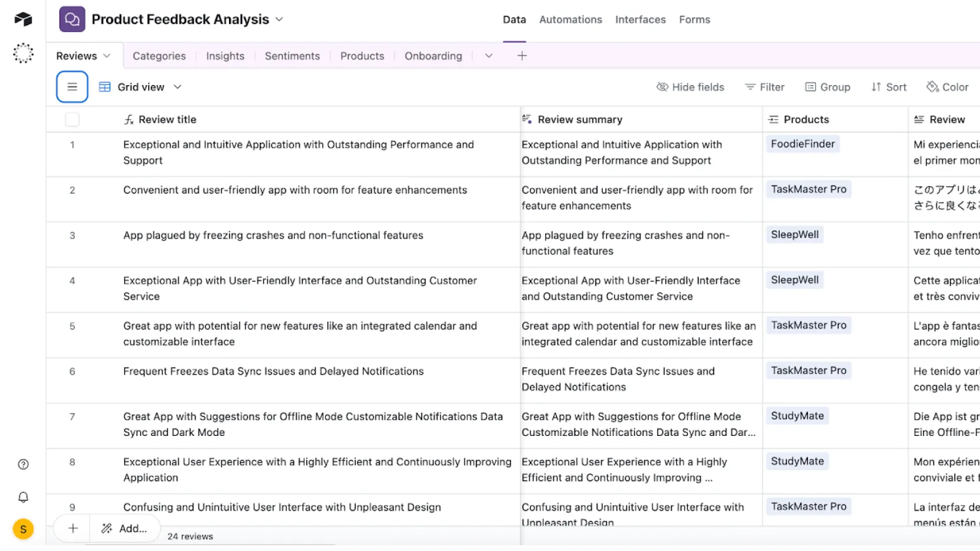Toggle the select-all checkbox in header row
The height and width of the screenshot is (551, 980).
coord(72,120)
